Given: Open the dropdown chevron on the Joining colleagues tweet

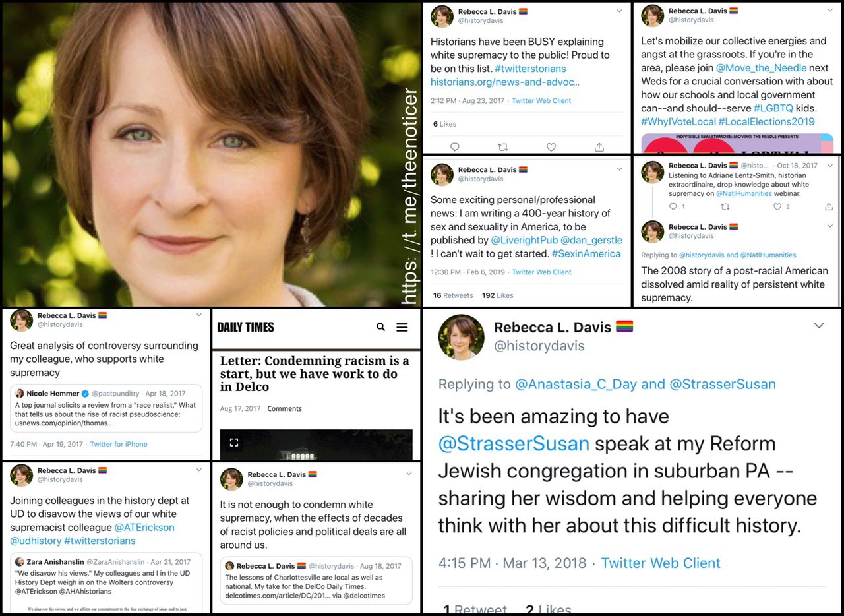Looking at the screenshot, I should 199,470.
